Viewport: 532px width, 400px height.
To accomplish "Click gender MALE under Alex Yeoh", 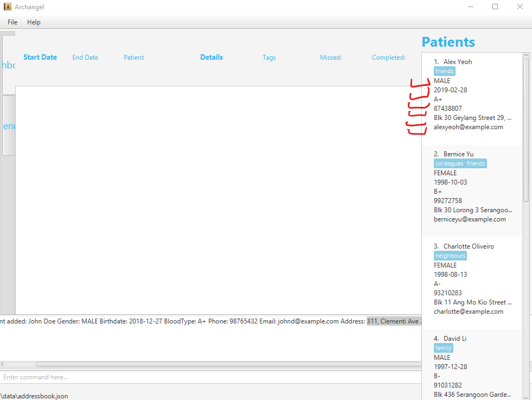I will [x=442, y=81].
